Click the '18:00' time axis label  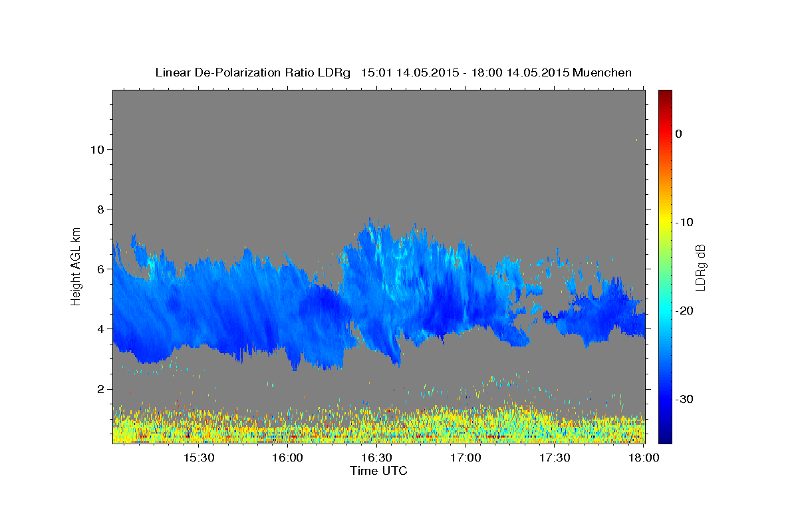click(x=644, y=458)
